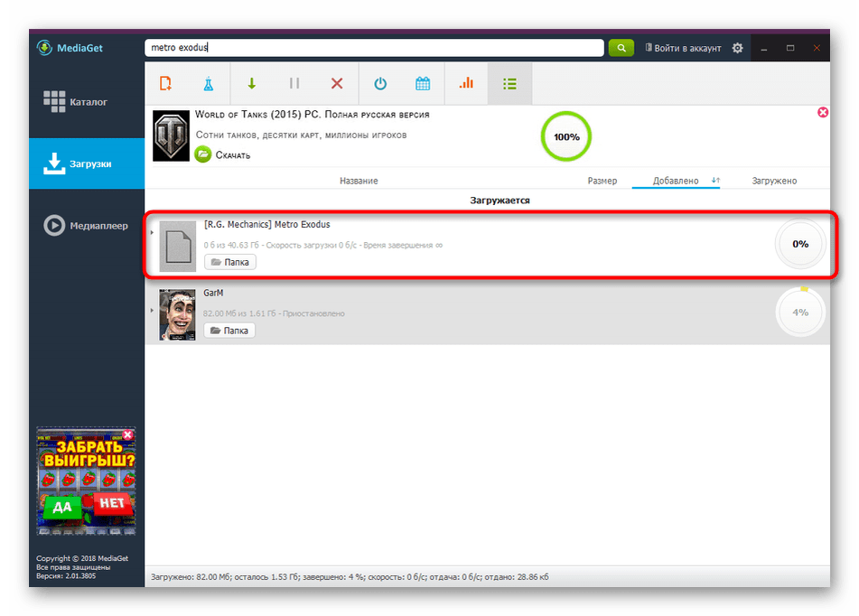Close the World of Tanks banner

click(x=823, y=112)
